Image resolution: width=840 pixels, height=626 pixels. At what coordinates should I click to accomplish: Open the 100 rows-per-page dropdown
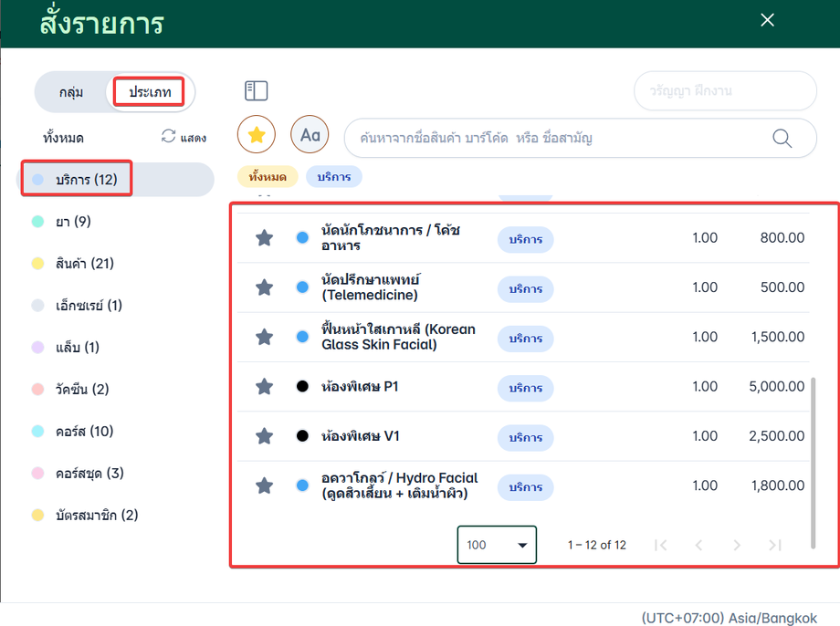(x=497, y=545)
